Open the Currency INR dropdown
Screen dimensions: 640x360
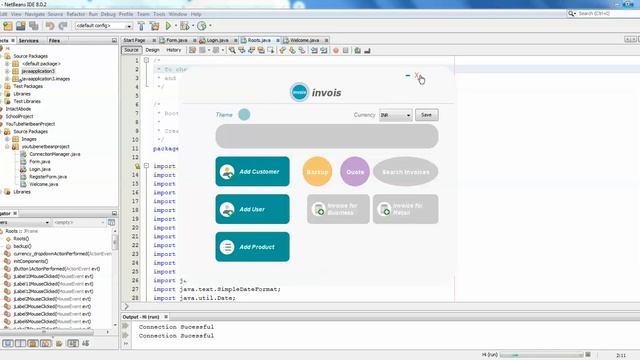pyautogui.click(x=396, y=115)
